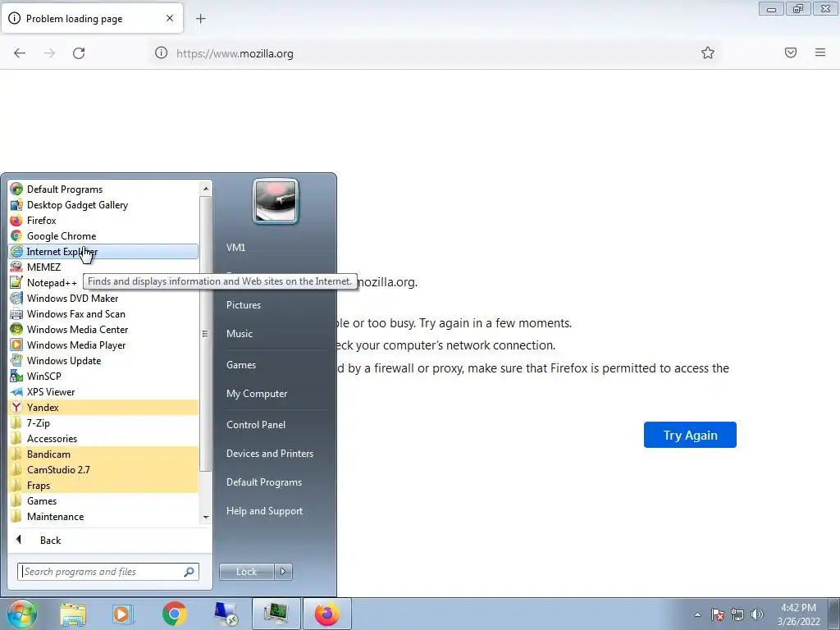
Task: Click the program list scroll-up arrow
Action: point(206,189)
